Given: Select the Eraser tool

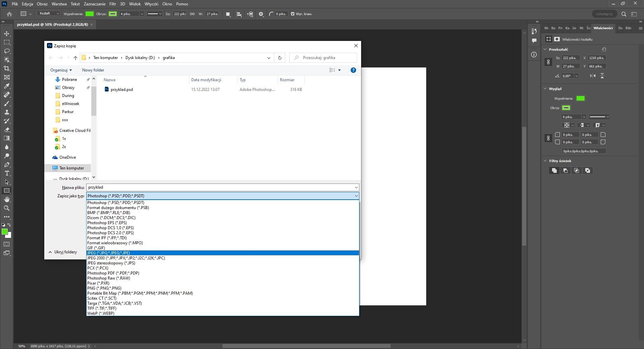Looking at the screenshot, I should pyautogui.click(x=7, y=130).
